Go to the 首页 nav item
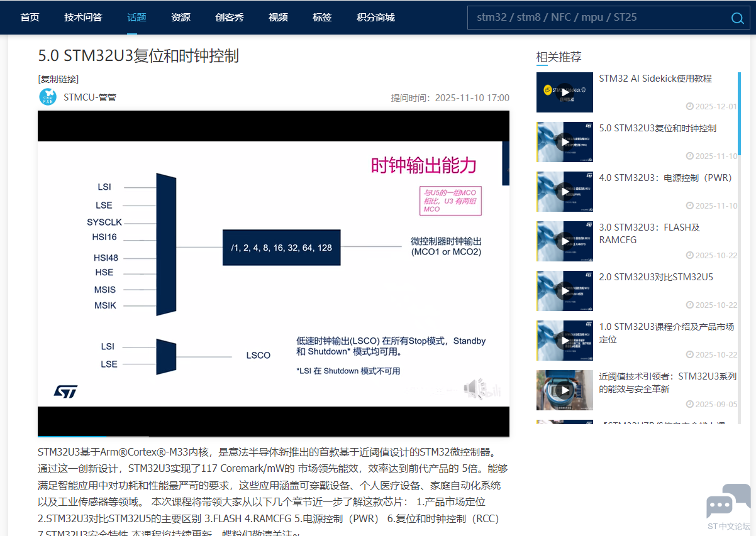This screenshot has height=536, width=756. pyautogui.click(x=30, y=18)
